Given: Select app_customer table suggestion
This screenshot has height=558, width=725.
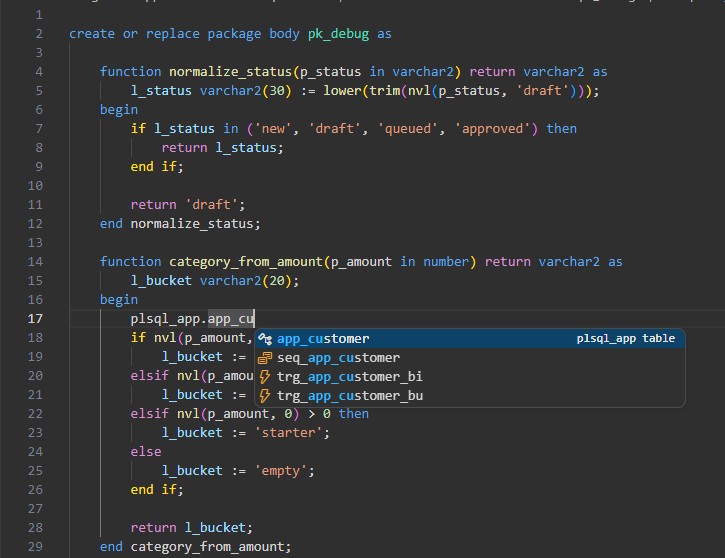Looking at the screenshot, I should click(x=470, y=339).
